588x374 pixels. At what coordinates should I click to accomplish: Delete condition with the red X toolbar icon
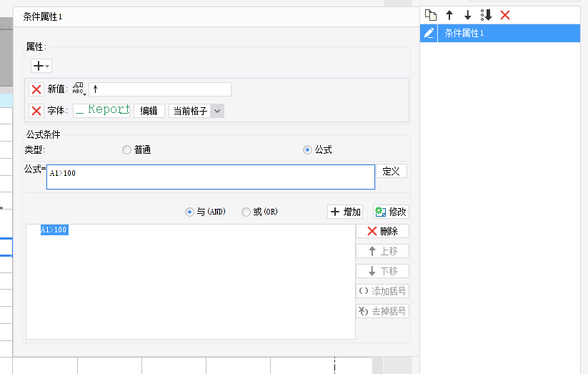click(x=505, y=15)
